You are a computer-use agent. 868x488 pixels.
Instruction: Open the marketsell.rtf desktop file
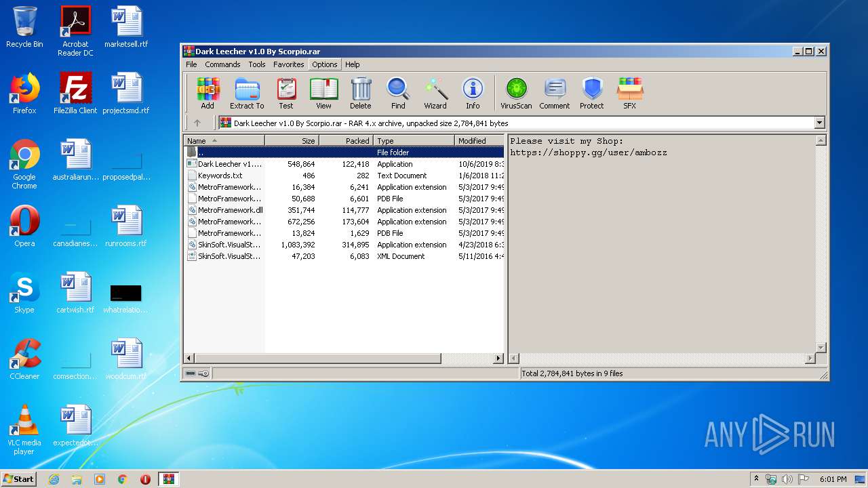tap(126, 28)
